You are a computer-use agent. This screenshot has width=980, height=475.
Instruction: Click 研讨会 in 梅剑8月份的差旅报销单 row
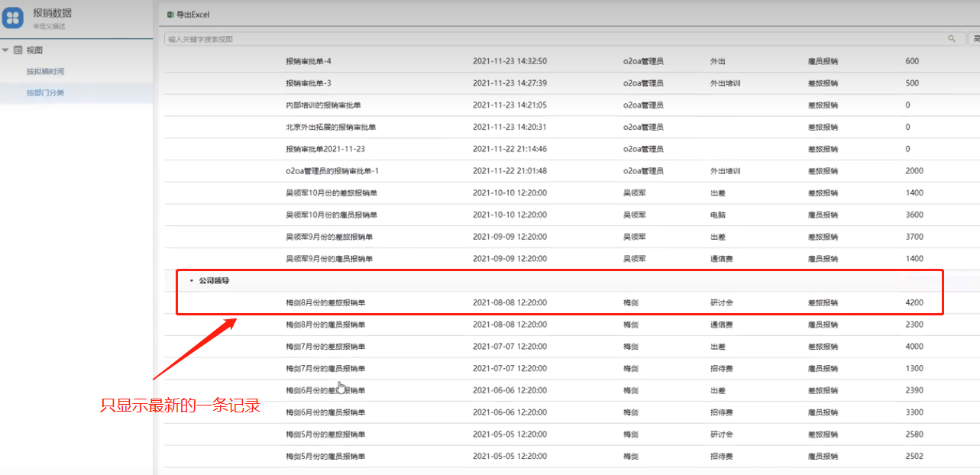(722, 303)
